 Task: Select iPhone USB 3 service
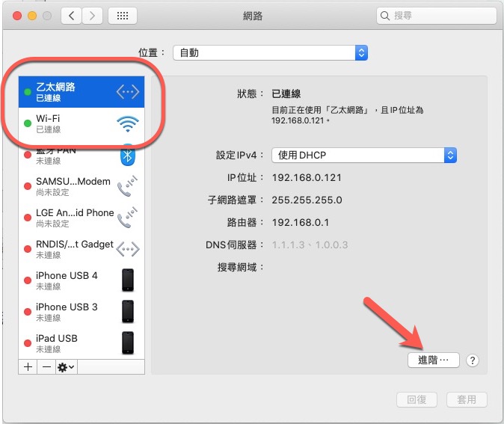pyautogui.click(x=82, y=312)
